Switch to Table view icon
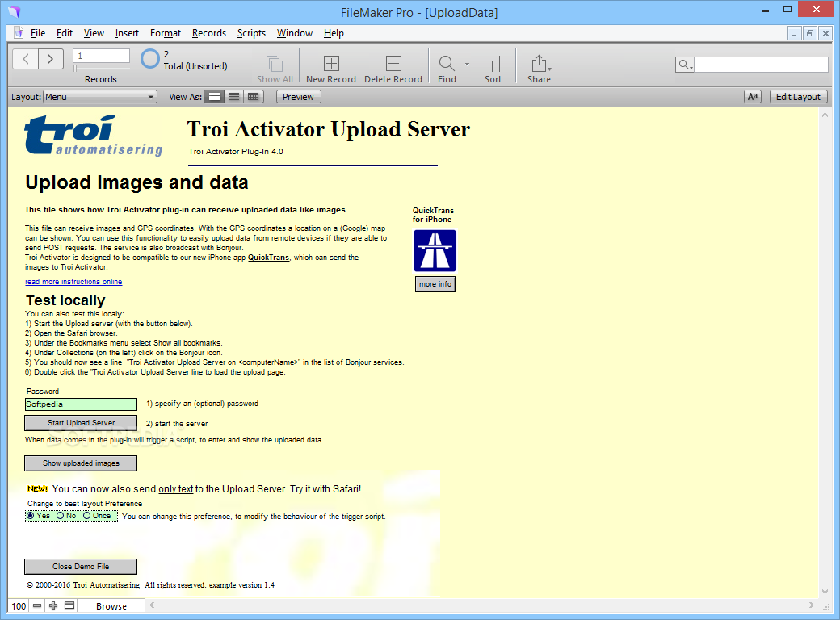The width and height of the screenshot is (840, 620). pyautogui.click(x=253, y=97)
